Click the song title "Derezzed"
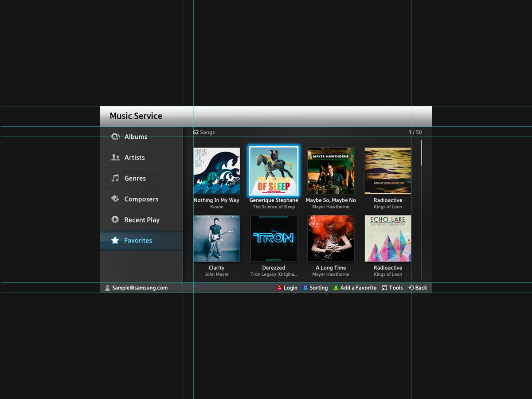This screenshot has width=532, height=399. [x=274, y=268]
